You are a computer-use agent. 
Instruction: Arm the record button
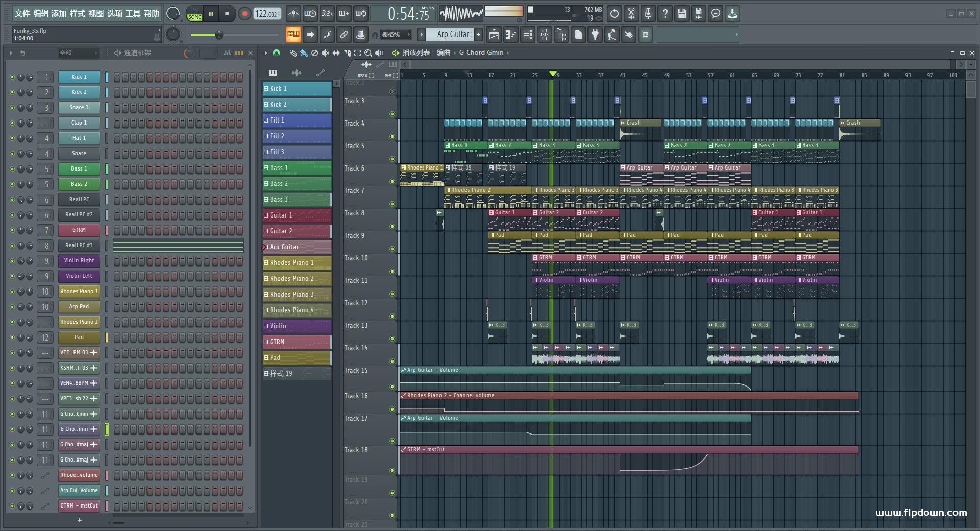pos(244,14)
